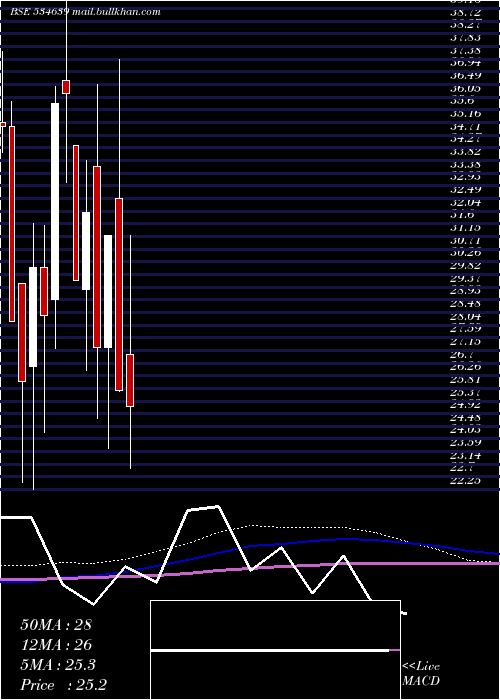Click the 38.27 price axis label

[x=465, y=25]
